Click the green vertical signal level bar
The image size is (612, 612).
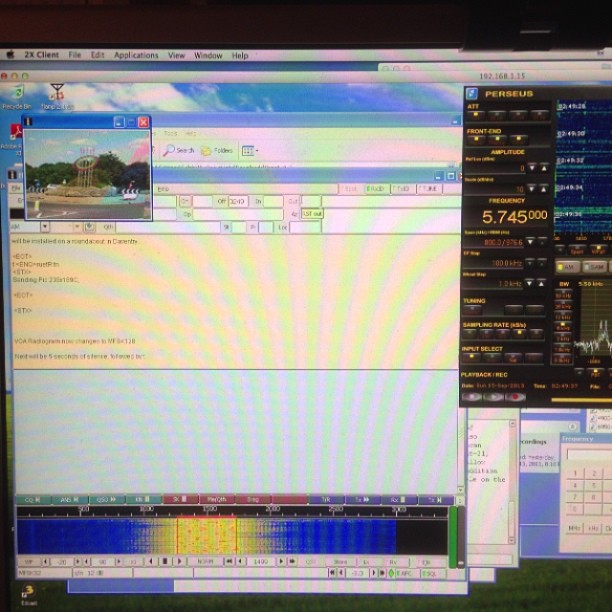click(x=453, y=537)
